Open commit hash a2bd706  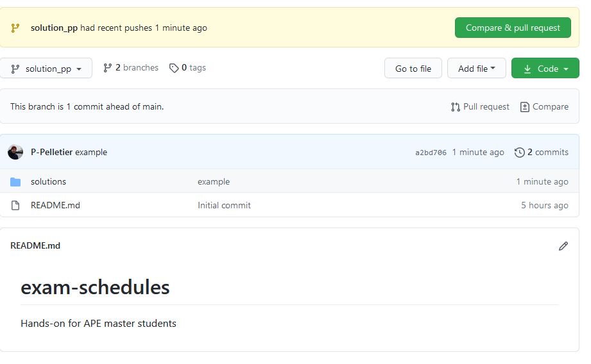(431, 153)
